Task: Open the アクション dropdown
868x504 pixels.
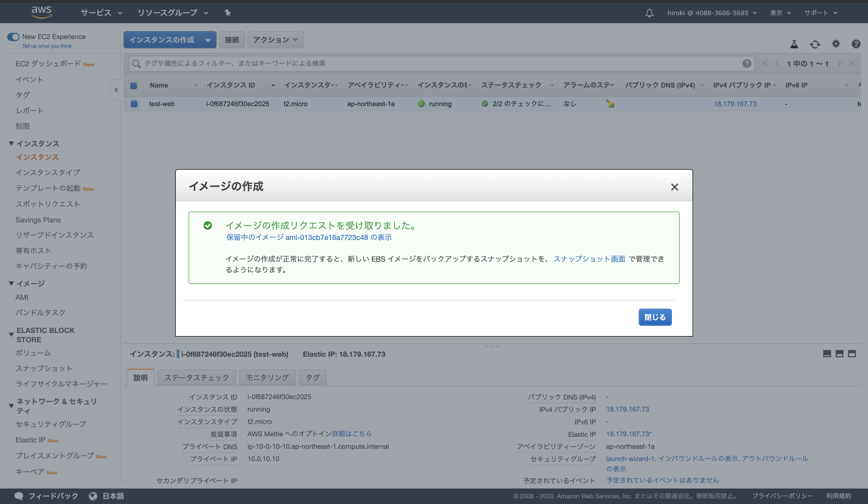Action: 275,40
